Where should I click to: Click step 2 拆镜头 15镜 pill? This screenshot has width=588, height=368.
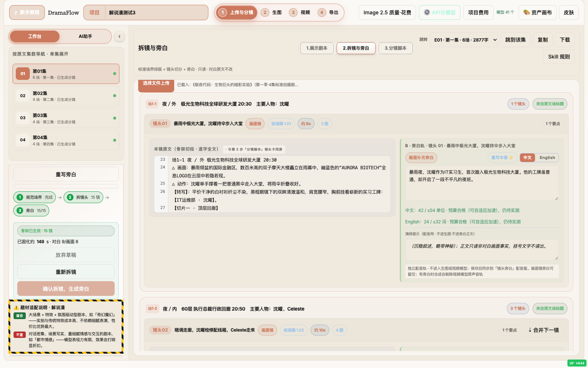click(x=83, y=197)
